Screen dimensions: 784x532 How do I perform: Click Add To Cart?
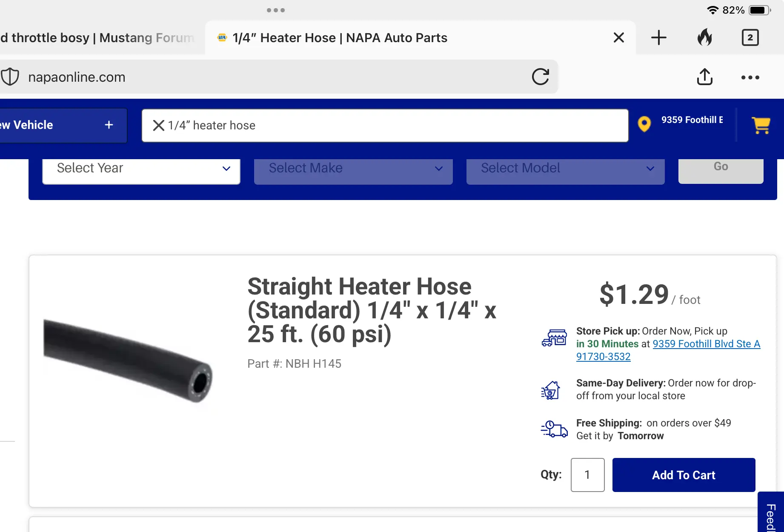click(684, 475)
